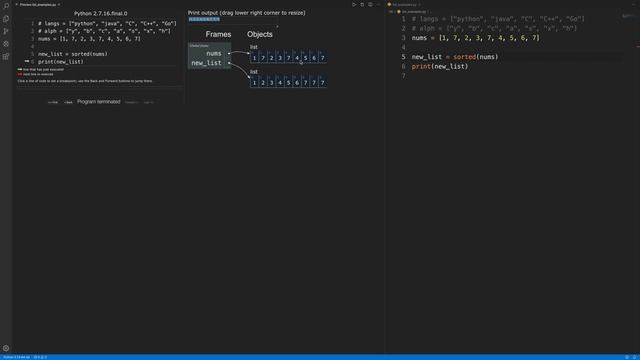Click inside the print output box
The width and height of the screenshot is (640, 360).
pyautogui.click(x=233, y=22)
